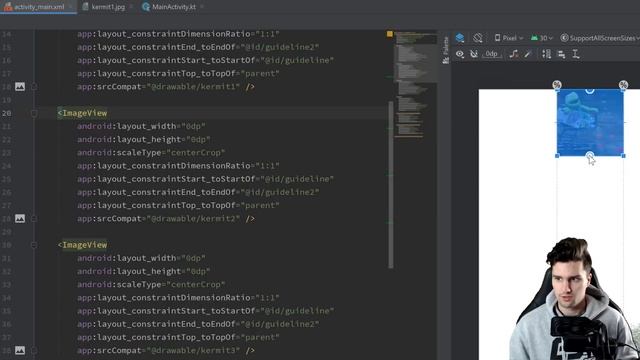Click the layout_height "0dp" value on line 22
This screenshot has height=360, width=640.
coord(198,139)
